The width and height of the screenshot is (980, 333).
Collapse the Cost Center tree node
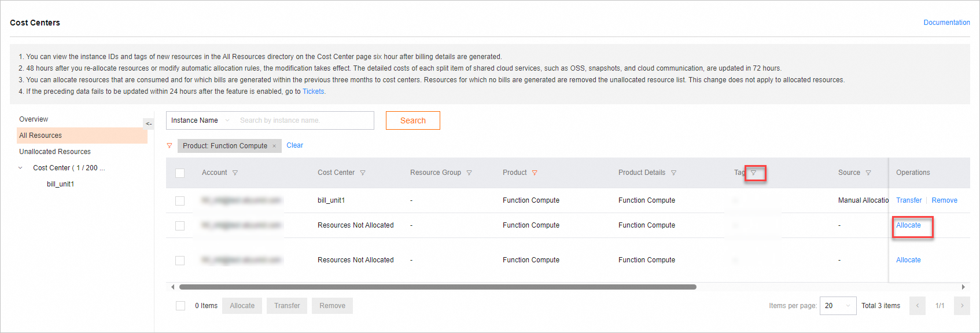[x=21, y=168]
